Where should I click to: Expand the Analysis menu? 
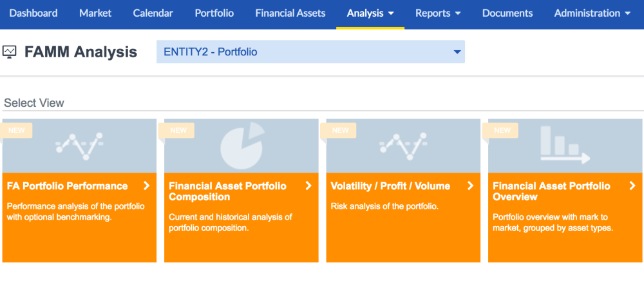[370, 13]
